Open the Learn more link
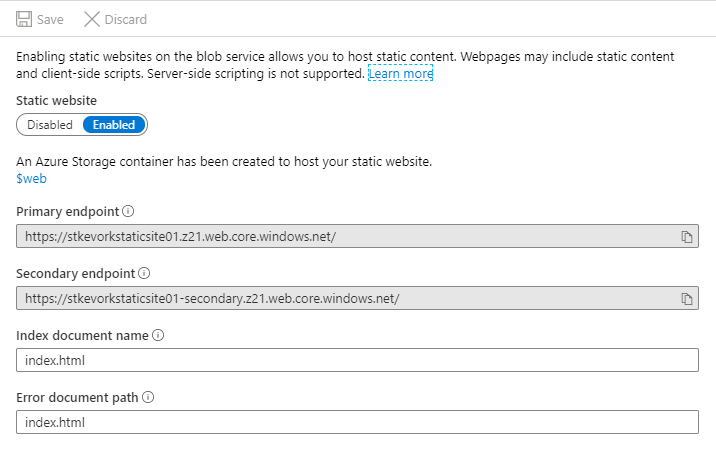716x454 pixels. [400, 74]
